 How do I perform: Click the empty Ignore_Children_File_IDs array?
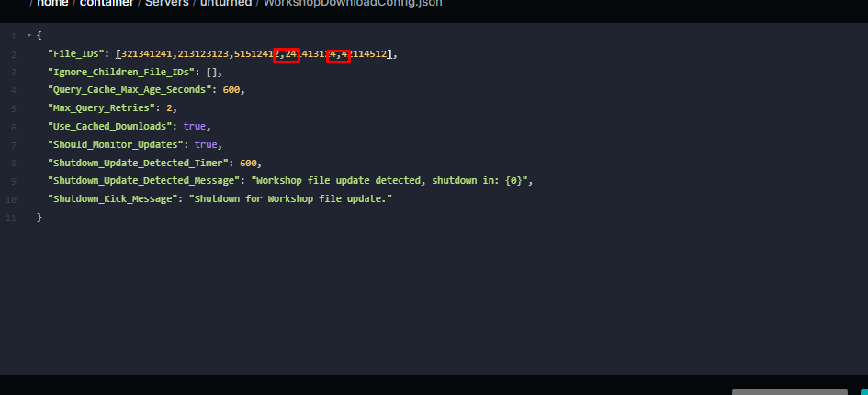pyautogui.click(x=212, y=73)
